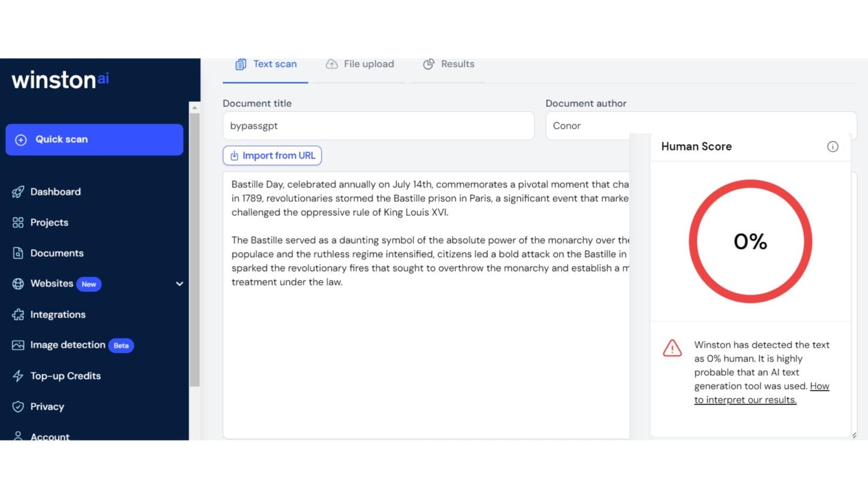Select the Top-up Credits lightning icon

click(17, 375)
